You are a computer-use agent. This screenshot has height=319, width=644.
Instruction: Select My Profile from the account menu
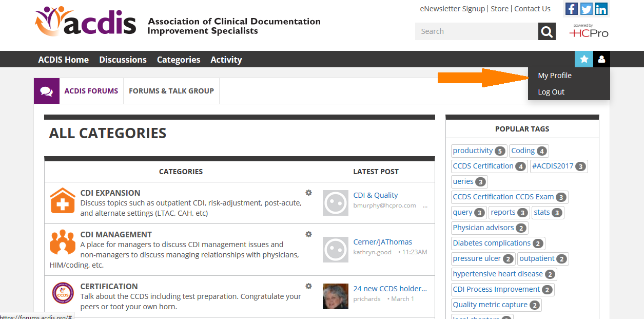click(x=555, y=75)
